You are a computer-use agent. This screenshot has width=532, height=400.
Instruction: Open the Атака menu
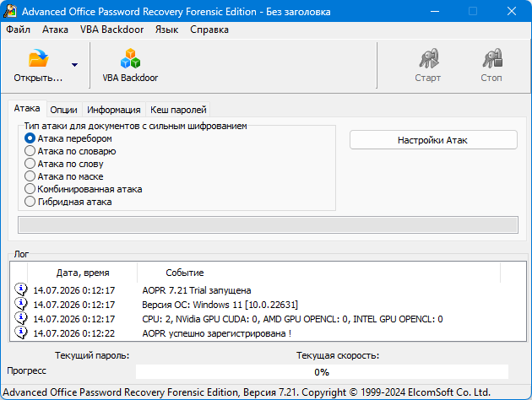[55, 30]
